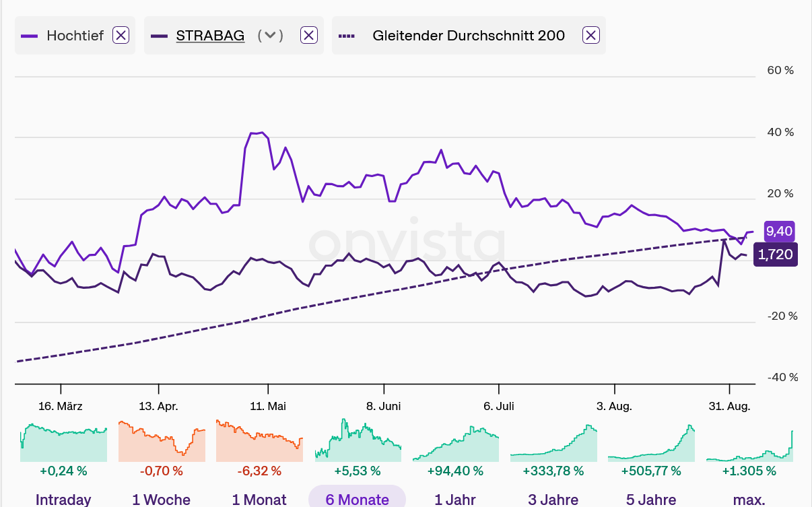Screen dimensions: 812x507
Task: Remove Gleitender Durchschnitt 200 indicator
Action: [x=590, y=36]
